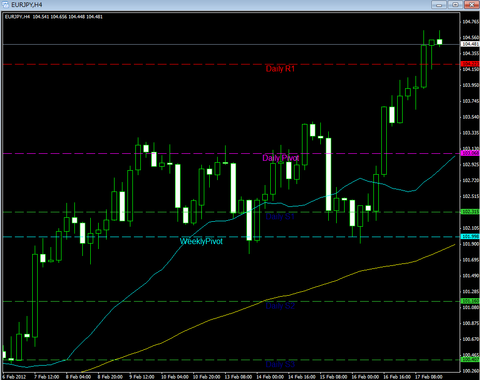Click 100.260 on the price scale
The image size is (480, 380).
pos(470,371)
